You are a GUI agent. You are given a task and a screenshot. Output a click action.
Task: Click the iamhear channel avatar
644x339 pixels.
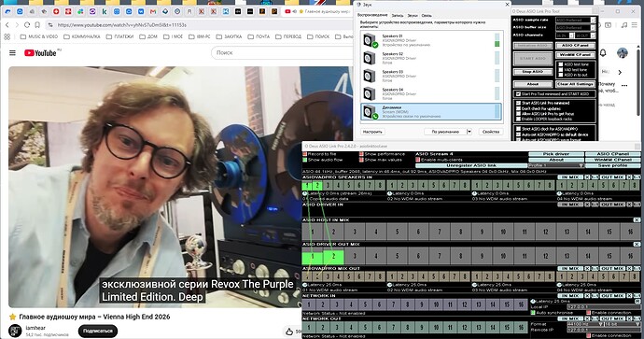tap(15, 331)
